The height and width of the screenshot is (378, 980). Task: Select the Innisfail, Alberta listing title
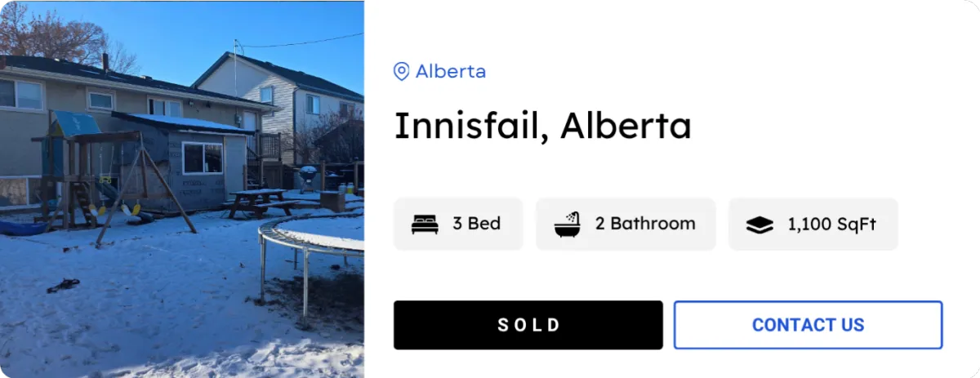click(543, 126)
